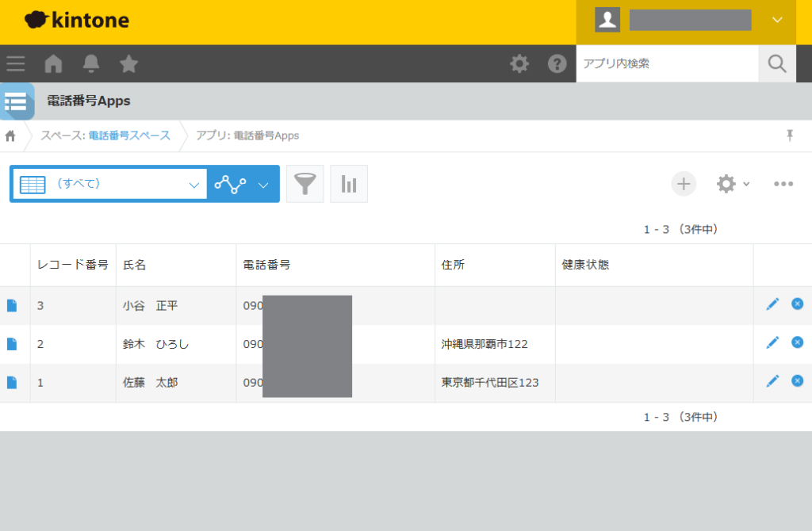Open the chart/graph view icon
Screen dimensions: 812x531
click(349, 183)
